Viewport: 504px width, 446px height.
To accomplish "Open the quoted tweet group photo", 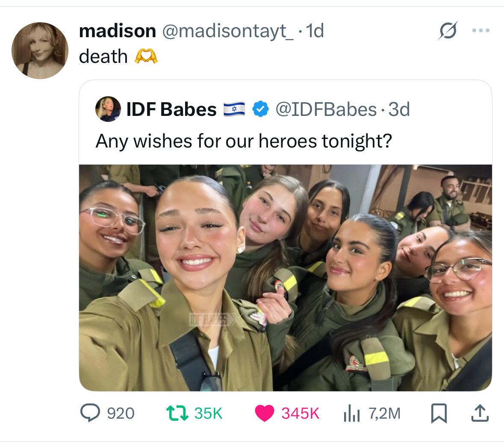I will 286,278.
